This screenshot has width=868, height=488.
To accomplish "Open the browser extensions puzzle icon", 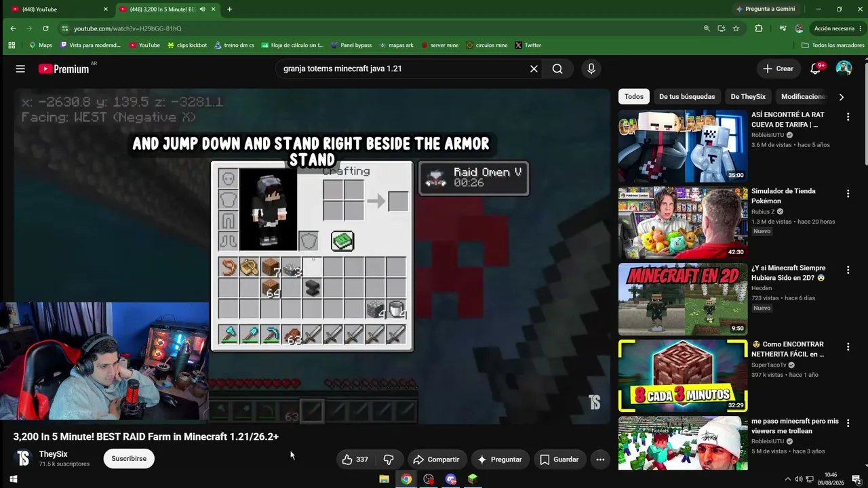I will (759, 28).
